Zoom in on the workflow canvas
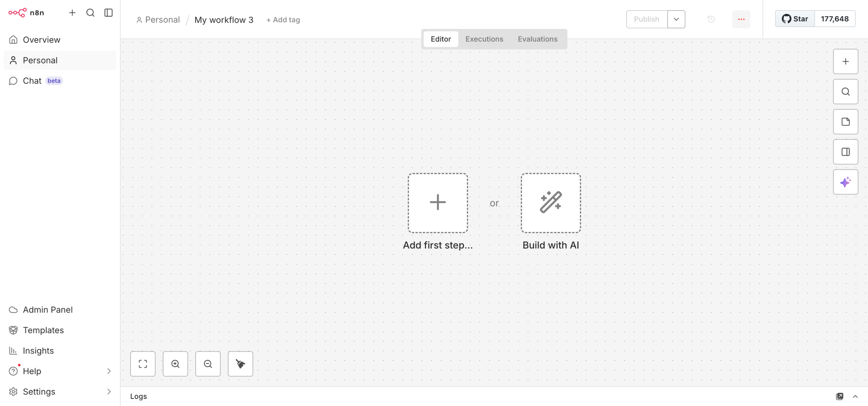Viewport: 868px width, 406px height. click(x=175, y=364)
